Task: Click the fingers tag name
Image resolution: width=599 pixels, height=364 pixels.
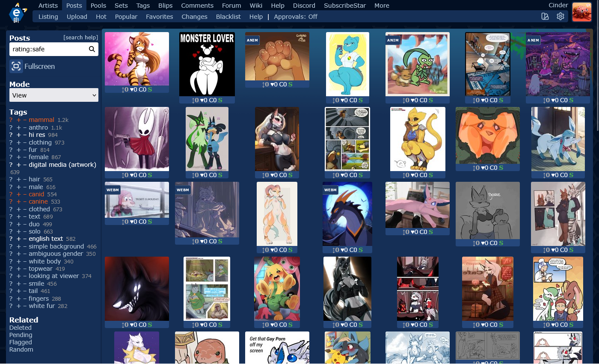Action: coord(39,299)
